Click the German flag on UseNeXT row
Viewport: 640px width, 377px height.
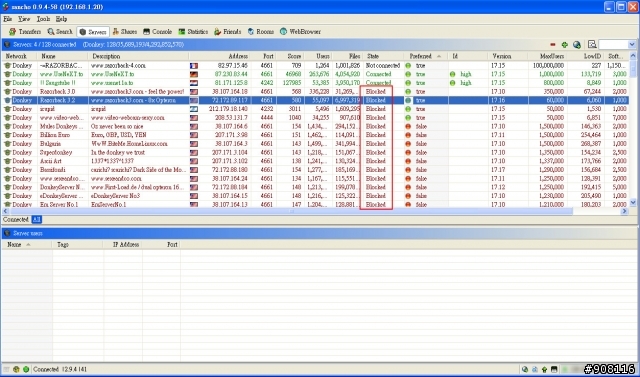click(x=194, y=74)
